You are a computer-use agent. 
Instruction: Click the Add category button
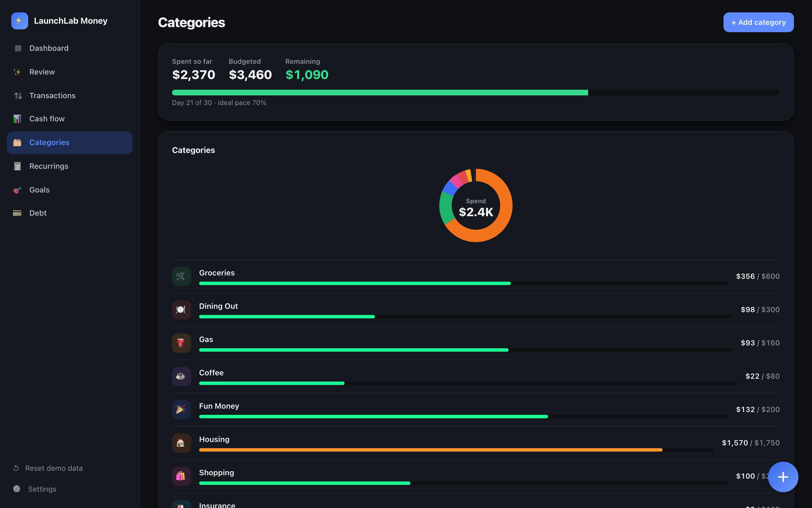click(758, 22)
